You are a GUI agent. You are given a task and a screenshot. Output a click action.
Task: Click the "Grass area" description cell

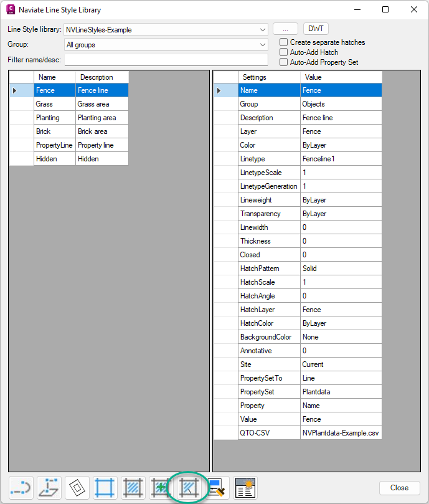102,104
